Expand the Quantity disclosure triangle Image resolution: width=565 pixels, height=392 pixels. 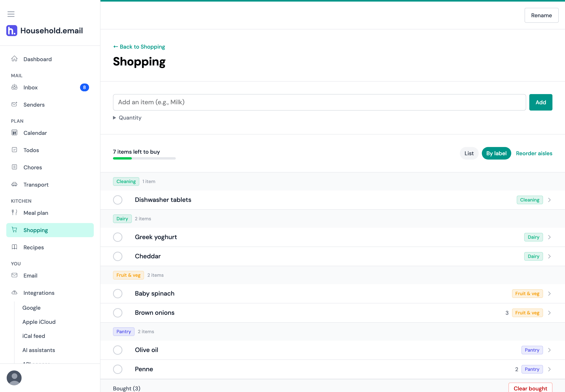[114, 118]
